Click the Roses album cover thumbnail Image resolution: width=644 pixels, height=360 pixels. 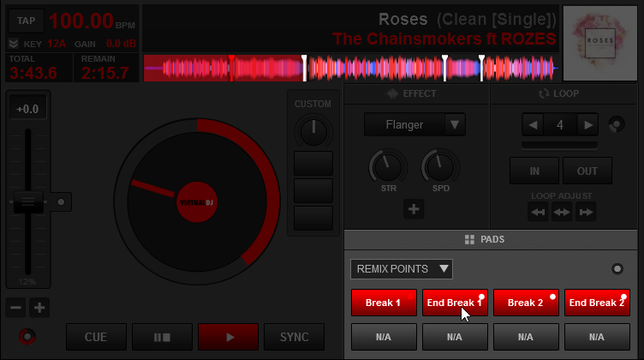click(600, 43)
